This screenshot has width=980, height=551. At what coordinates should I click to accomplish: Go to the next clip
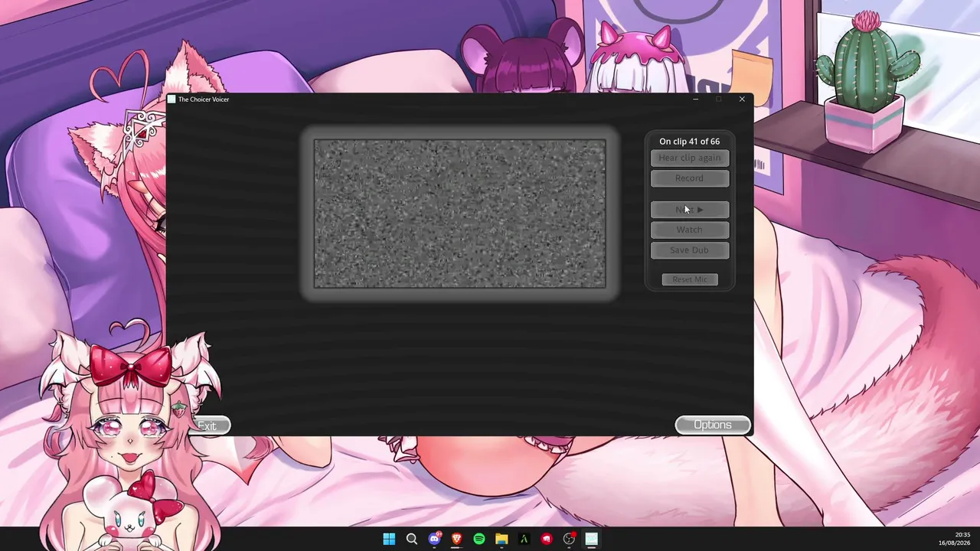(x=689, y=210)
